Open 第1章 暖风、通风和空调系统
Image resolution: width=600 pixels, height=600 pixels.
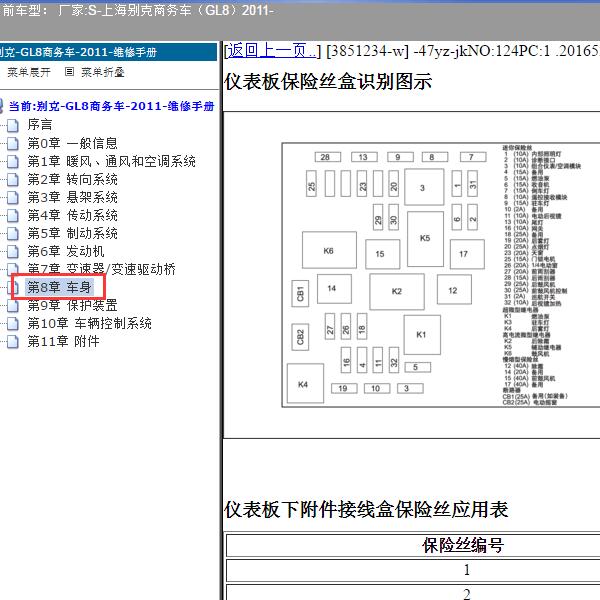[x=111, y=161]
